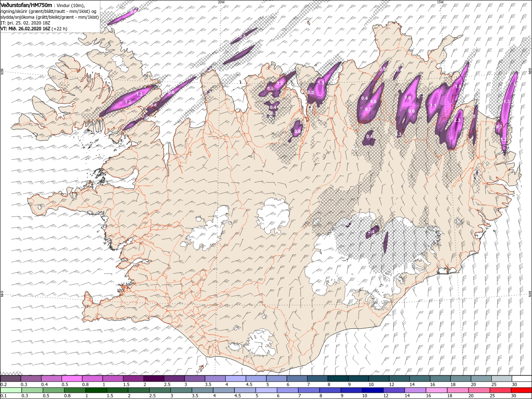
Task: Pick the light lavender swatch between 4 and 4.5
Action: pos(235,379)
